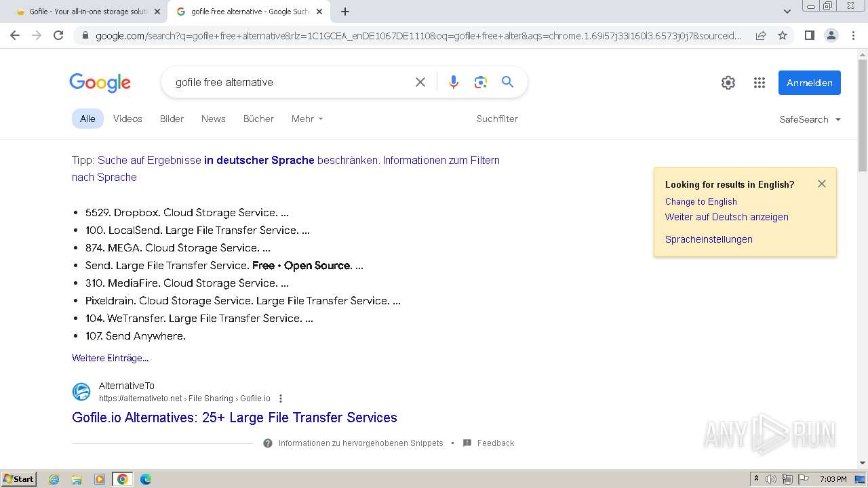This screenshot has width=868, height=488.
Task: Switch to the Gofile browser tab
Action: click(87, 12)
